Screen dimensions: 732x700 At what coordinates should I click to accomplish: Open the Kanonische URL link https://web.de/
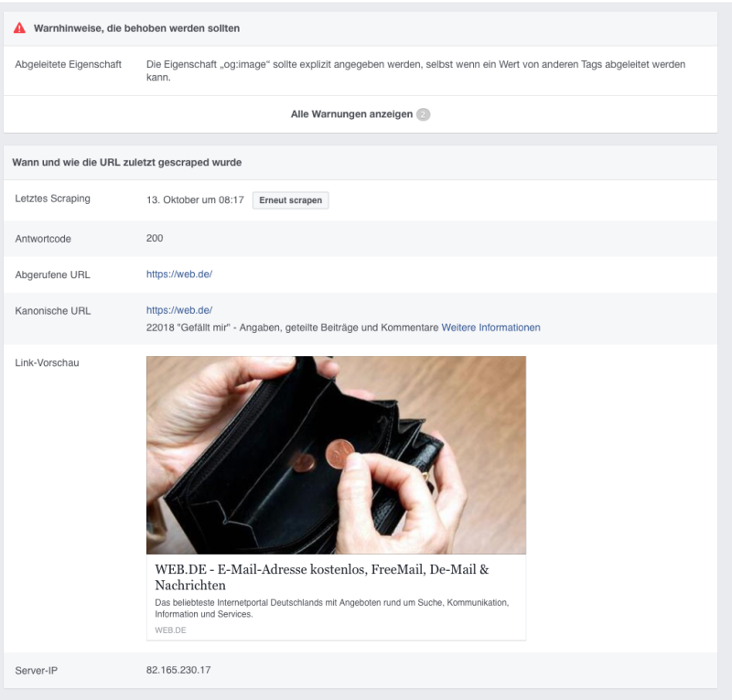tap(179, 310)
